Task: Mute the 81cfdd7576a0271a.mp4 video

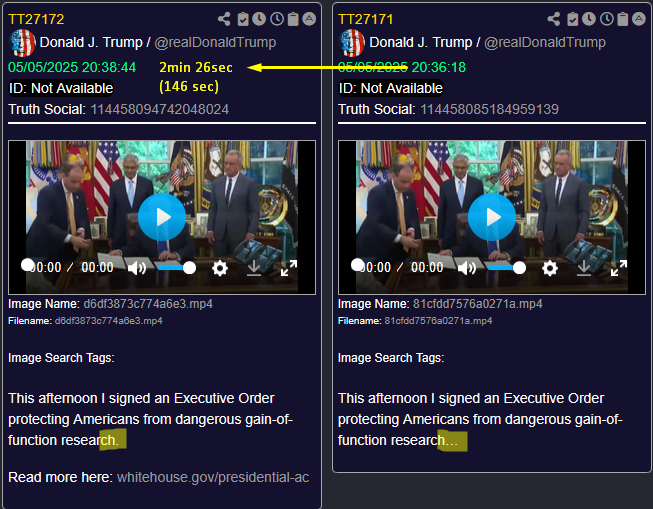Action: pyautogui.click(x=466, y=268)
